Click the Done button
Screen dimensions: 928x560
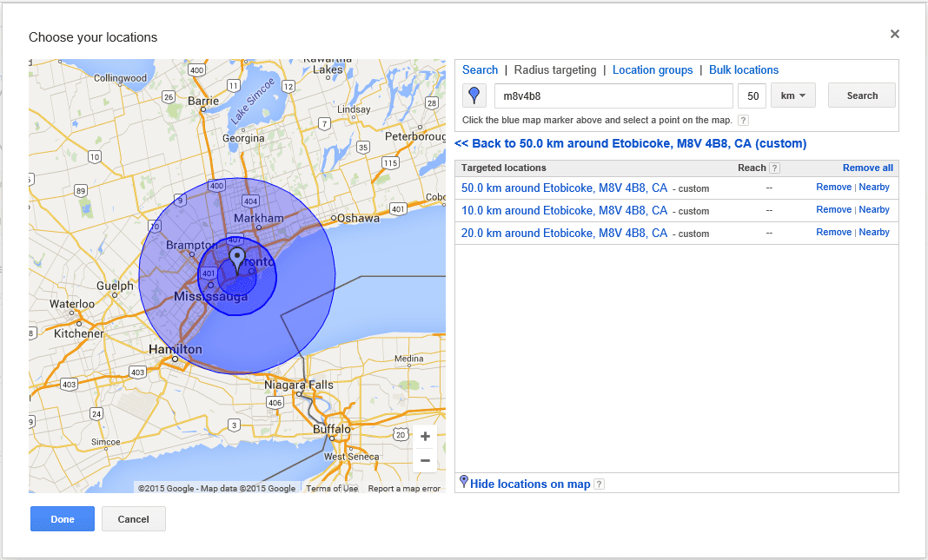[62, 518]
